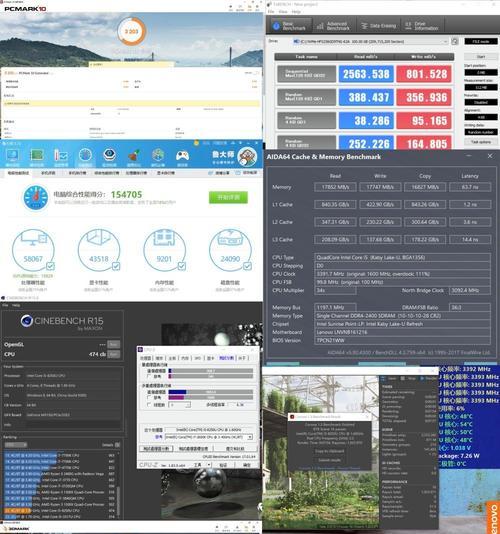The height and width of the screenshot is (534, 500).
Task: Click the Data Erasing lines icon
Action: (x=364, y=26)
